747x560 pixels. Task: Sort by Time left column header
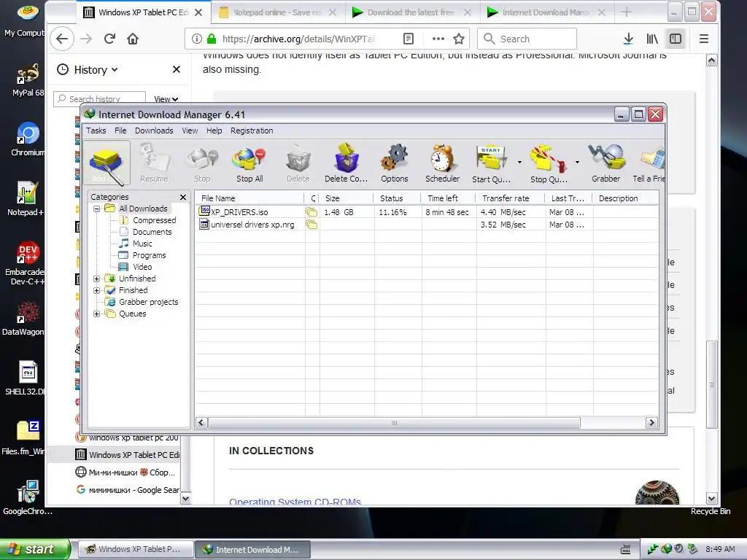(x=449, y=198)
